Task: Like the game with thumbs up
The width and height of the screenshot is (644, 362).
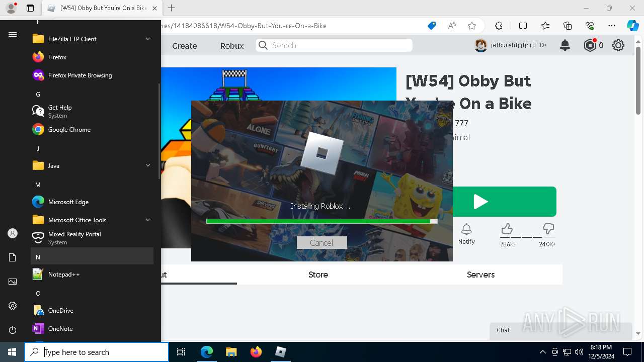Action: coord(507,229)
